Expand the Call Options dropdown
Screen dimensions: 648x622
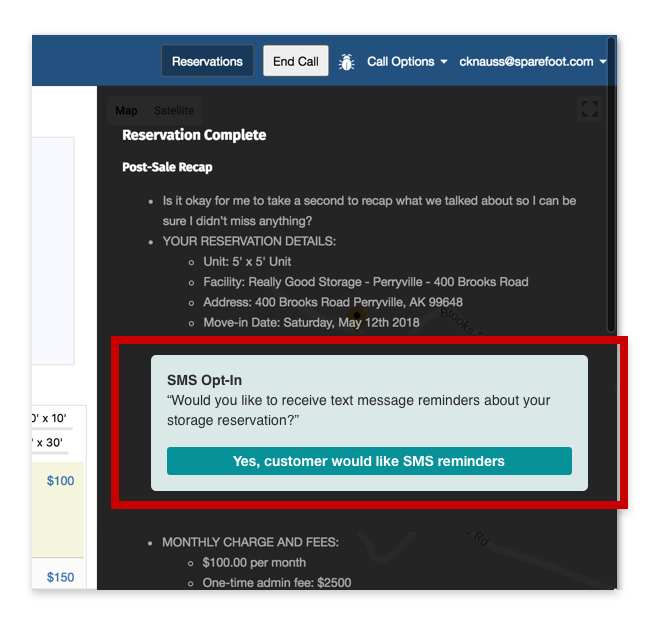[x=407, y=62]
